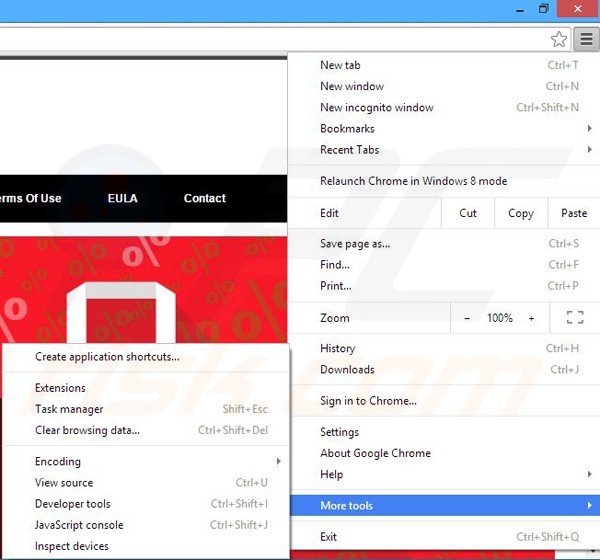Choose Save page as...
The image size is (600, 560).
click(445, 243)
